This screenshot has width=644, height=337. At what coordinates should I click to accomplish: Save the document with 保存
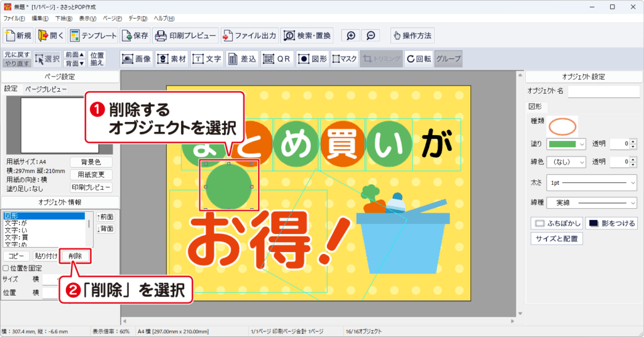coord(136,35)
